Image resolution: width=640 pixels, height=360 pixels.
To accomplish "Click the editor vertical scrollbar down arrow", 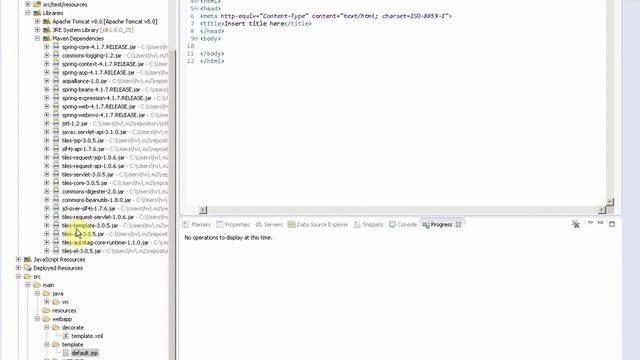I will point(609,202).
